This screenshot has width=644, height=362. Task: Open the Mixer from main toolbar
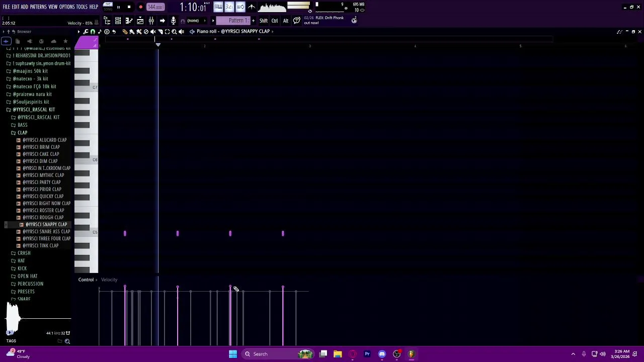[151, 21]
